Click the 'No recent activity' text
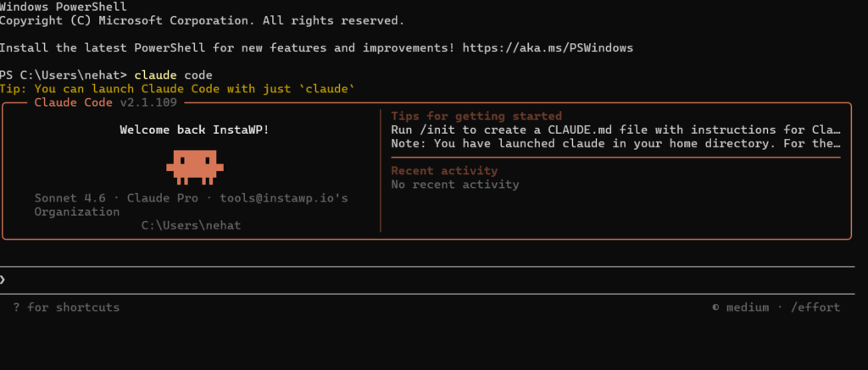The height and width of the screenshot is (370, 868). click(x=455, y=185)
